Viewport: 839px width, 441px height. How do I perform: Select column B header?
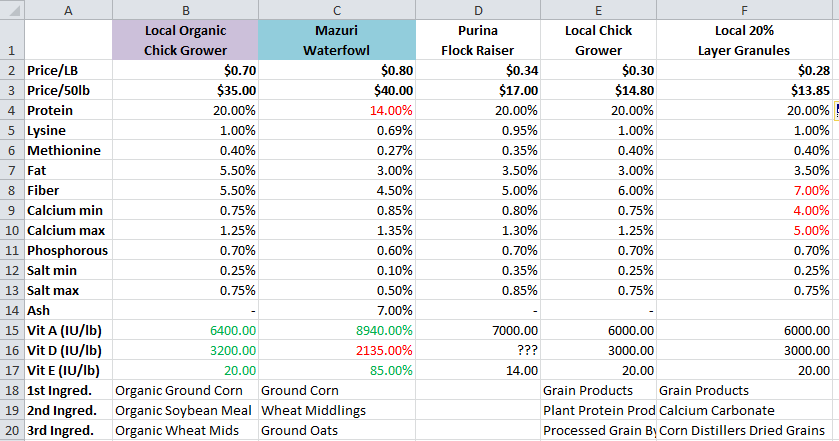185,9
